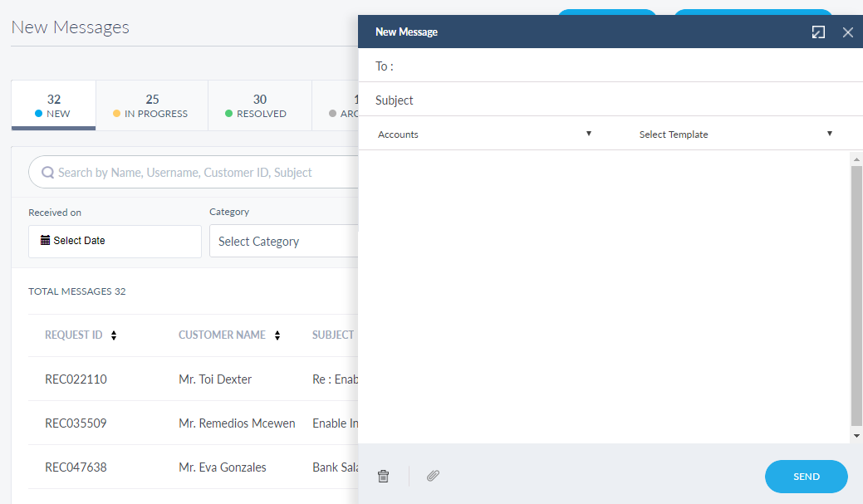The width and height of the screenshot is (863, 504).
Task: Click the trash icon to discard message
Action: 383,476
